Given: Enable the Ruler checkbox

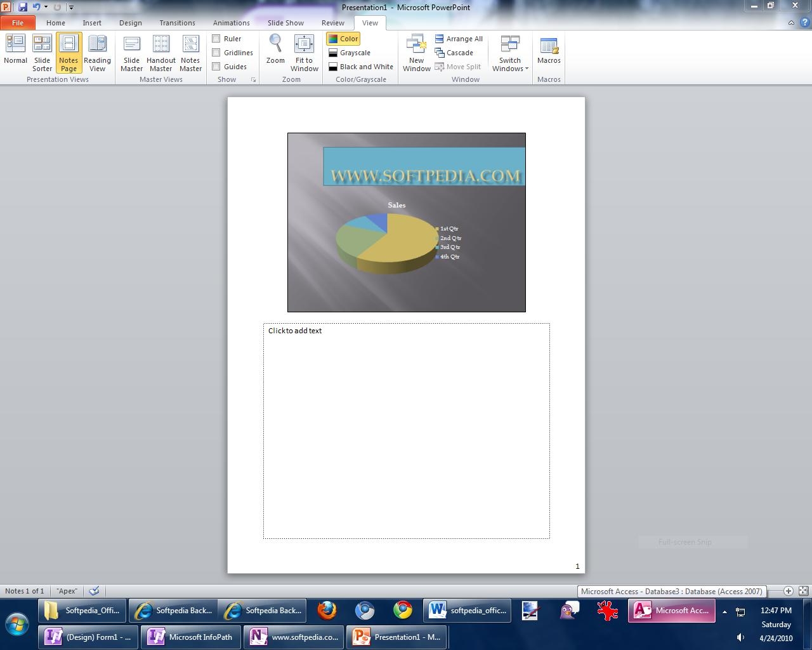Looking at the screenshot, I should (216, 39).
